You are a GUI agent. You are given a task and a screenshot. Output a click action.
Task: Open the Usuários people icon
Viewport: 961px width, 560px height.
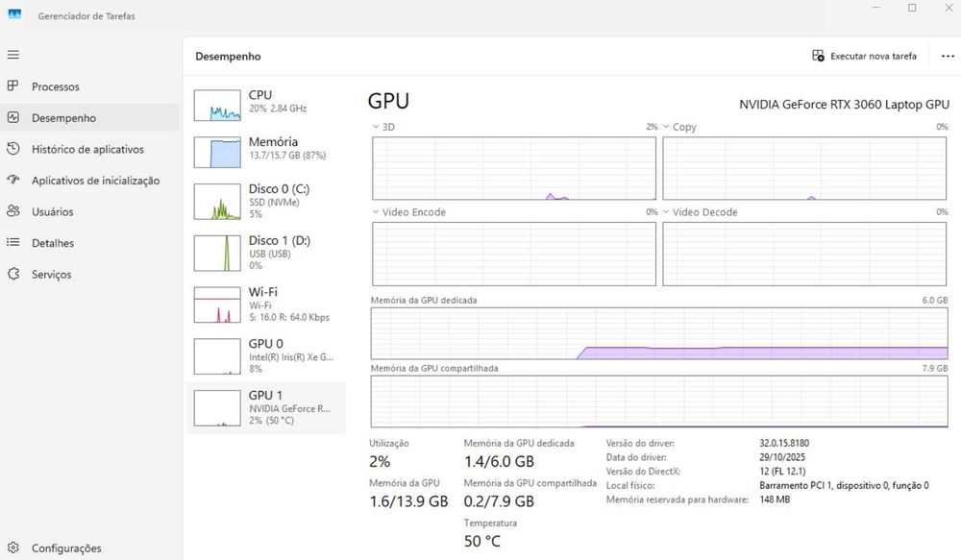tap(12, 210)
